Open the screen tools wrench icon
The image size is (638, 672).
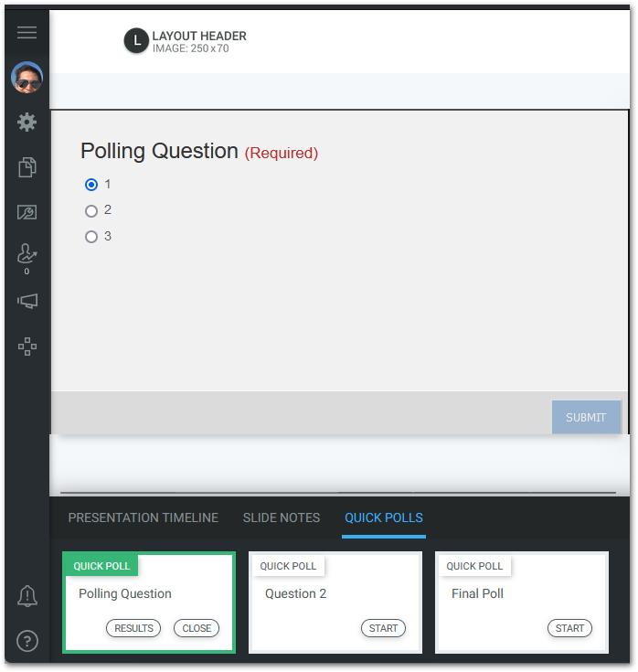point(27,212)
